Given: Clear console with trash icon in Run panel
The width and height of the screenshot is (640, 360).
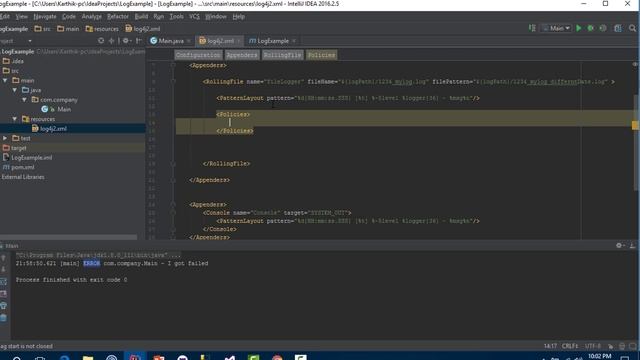Looking at the screenshot, I should pos(4,318).
